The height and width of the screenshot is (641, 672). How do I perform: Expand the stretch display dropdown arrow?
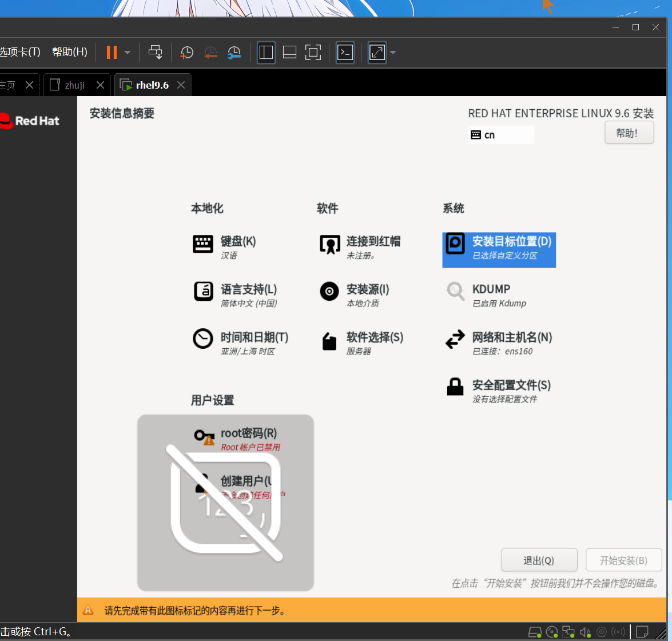click(x=392, y=53)
